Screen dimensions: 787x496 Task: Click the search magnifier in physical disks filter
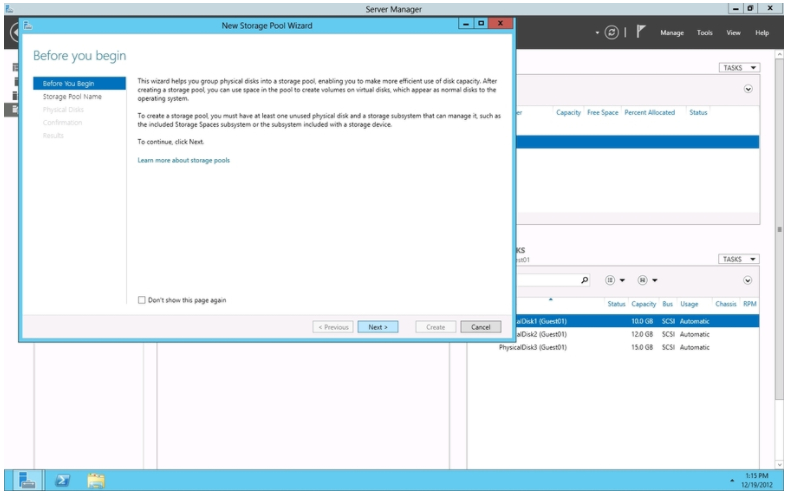(x=584, y=280)
